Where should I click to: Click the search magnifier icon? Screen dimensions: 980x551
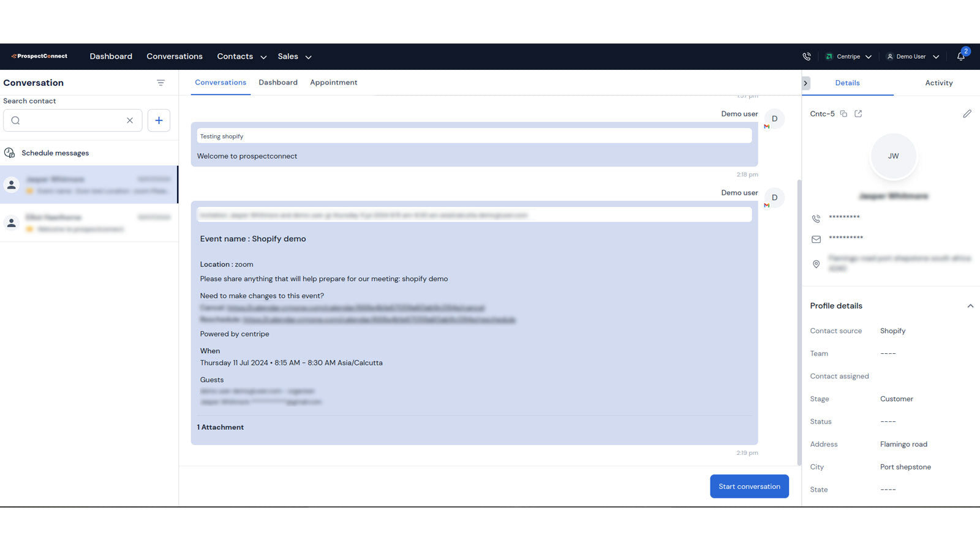[16, 121]
